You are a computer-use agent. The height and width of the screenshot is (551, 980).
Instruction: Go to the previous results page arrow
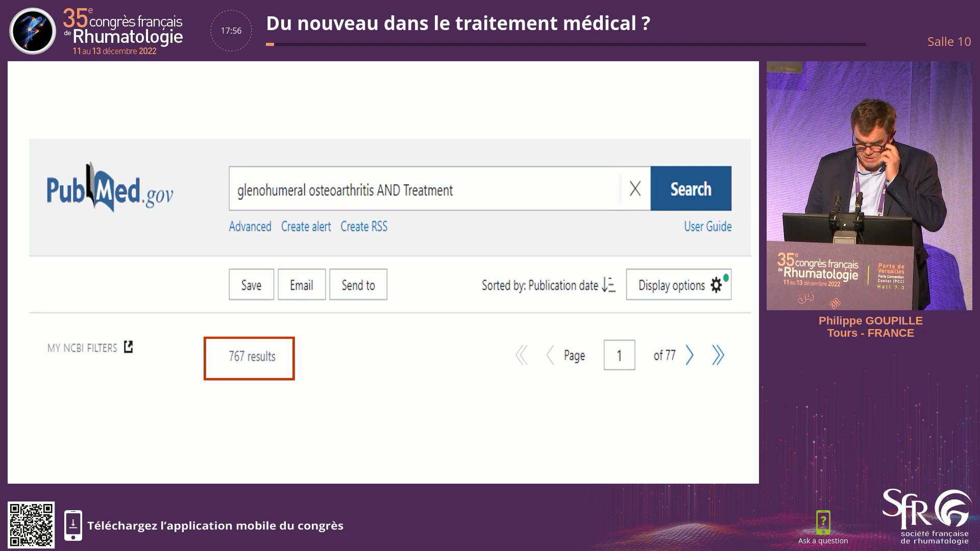click(x=550, y=355)
